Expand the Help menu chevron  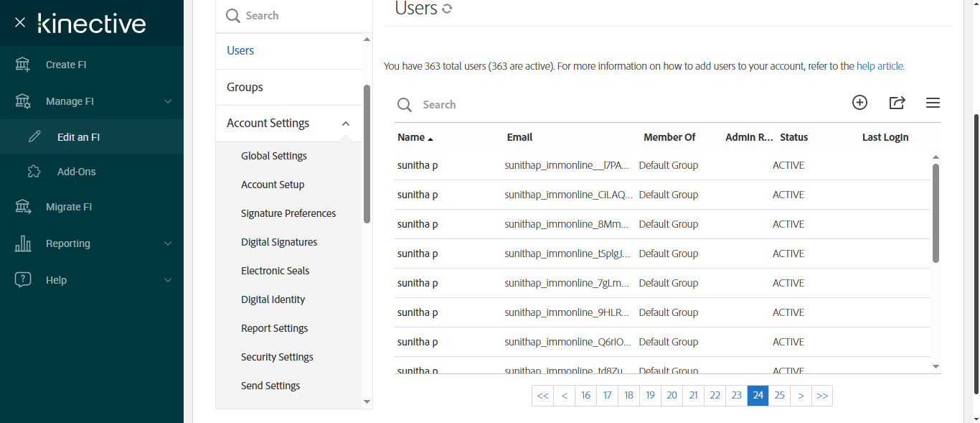[168, 280]
